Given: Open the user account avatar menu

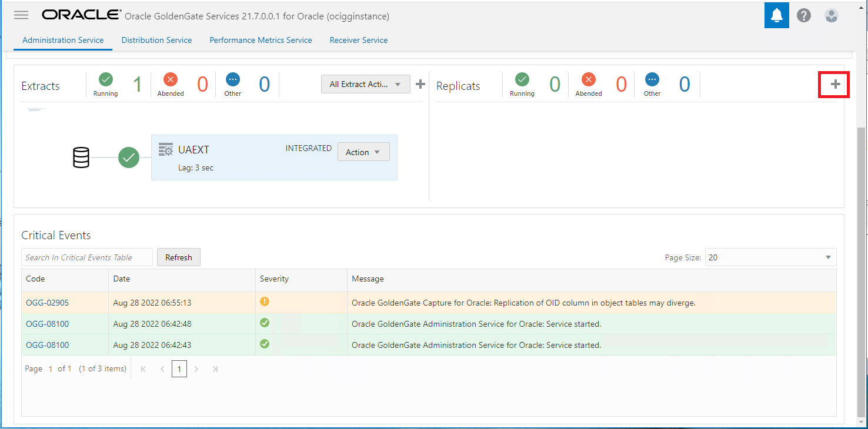Looking at the screenshot, I should 832,15.
